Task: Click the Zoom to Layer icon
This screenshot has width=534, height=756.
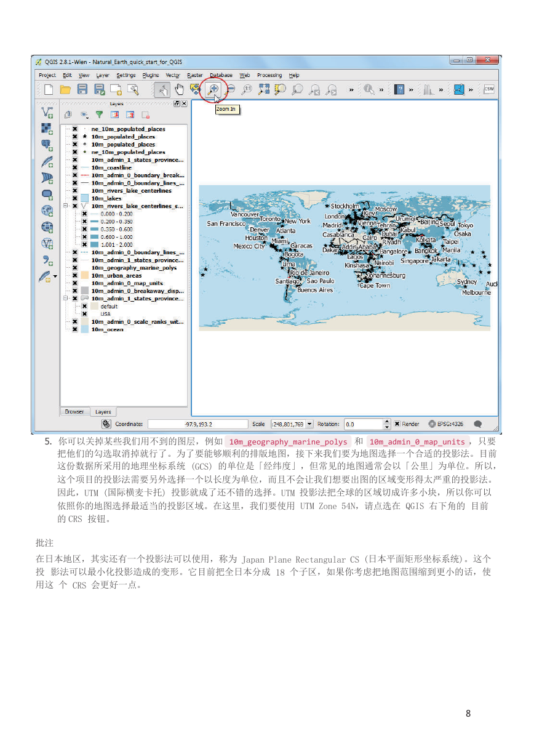Action: pyautogui.click(x=297, y=90)
